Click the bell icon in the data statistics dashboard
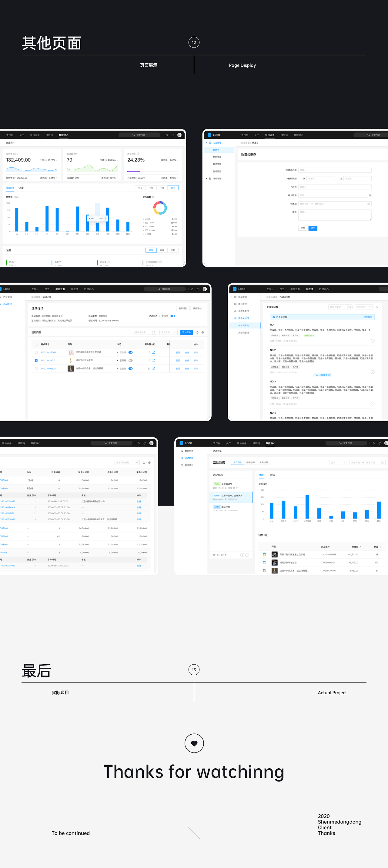Screen dimensions: 388x868 (x=166, y=135)
